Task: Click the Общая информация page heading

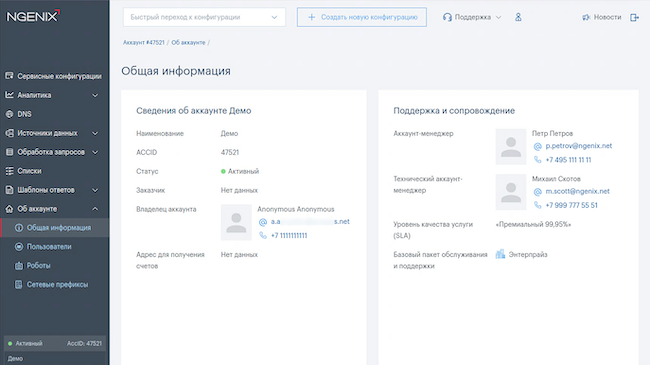Action: tap(176, 71)
